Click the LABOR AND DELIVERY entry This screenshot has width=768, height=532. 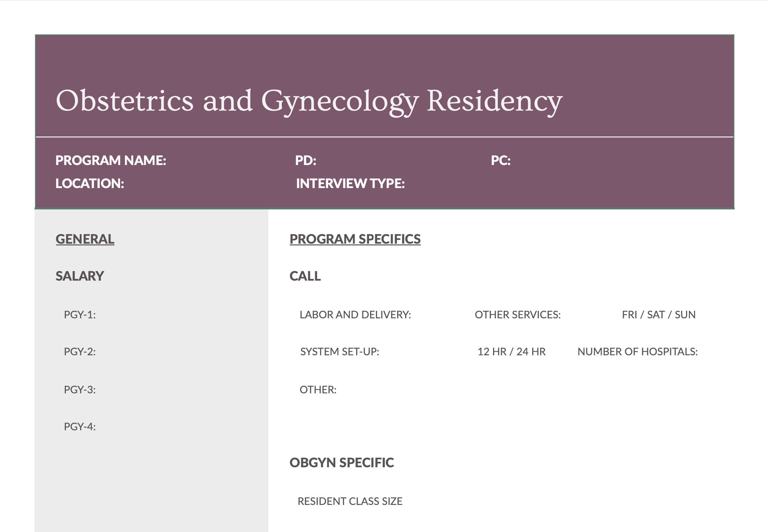[355, 314]
